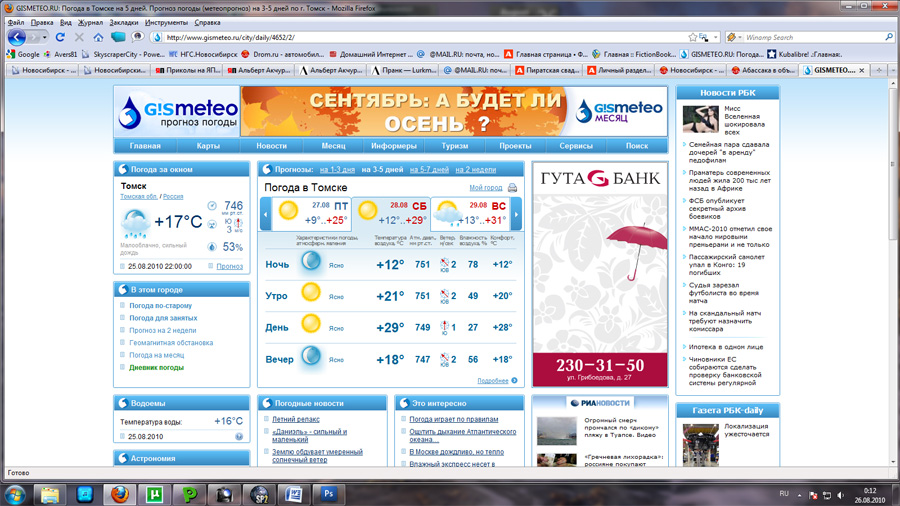Open Летний релакс news link

pyautogui.click(x=296, y=419)
